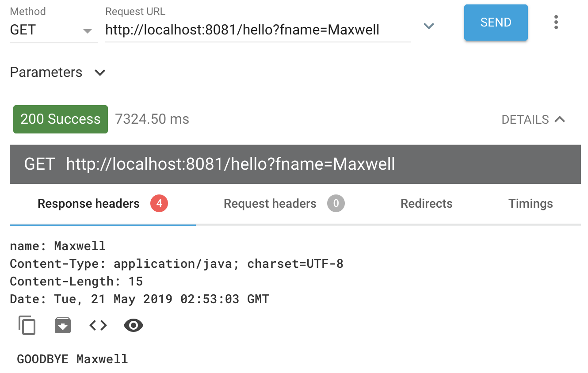The width and height of the screenshot is (588, 373).
Task: Open the three-dot more options menu
Action: [x=556, y=23]
